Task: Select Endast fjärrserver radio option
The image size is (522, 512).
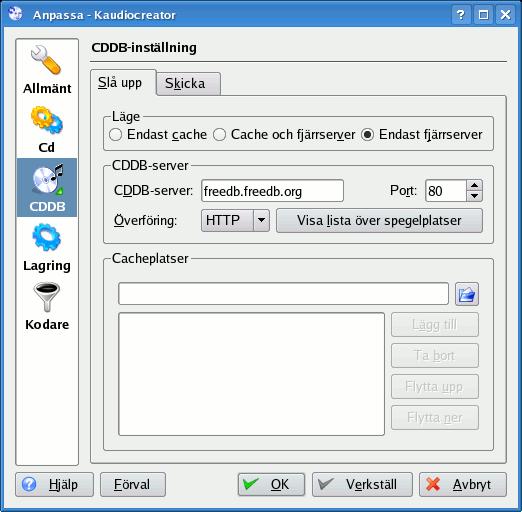Action: (x=367, y=135)
